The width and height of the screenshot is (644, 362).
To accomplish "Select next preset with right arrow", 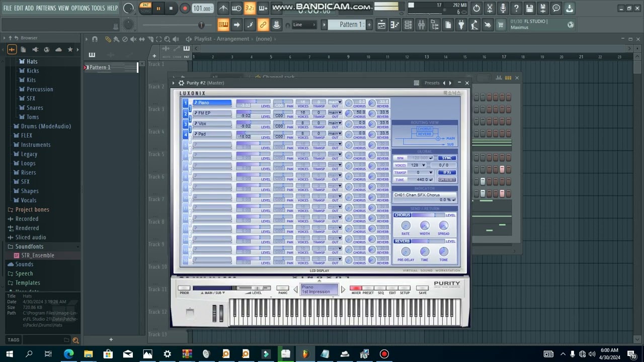I will coord(343,289).
